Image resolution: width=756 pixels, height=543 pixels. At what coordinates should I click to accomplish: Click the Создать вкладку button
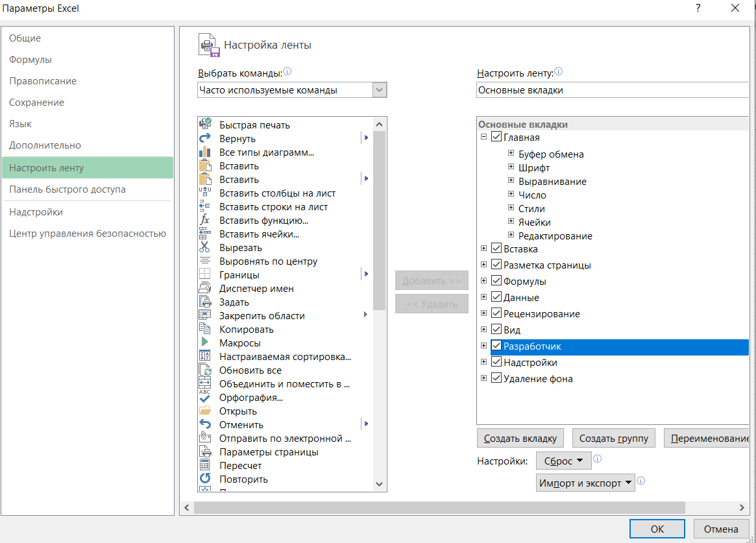coord(520,439)
